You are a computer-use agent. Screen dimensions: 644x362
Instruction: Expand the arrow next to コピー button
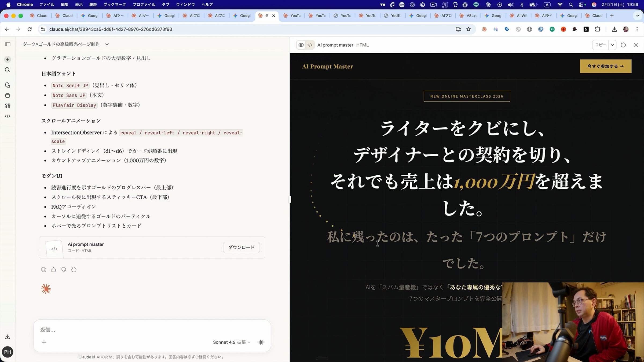tap(612, 45)
